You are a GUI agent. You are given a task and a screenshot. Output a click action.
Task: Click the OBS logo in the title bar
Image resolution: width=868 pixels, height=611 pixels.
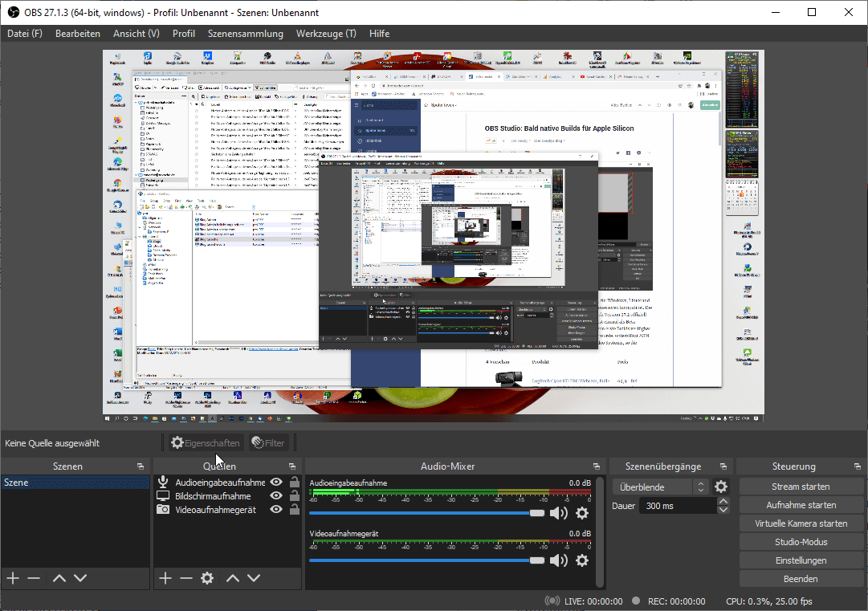[x=14, y=12]
